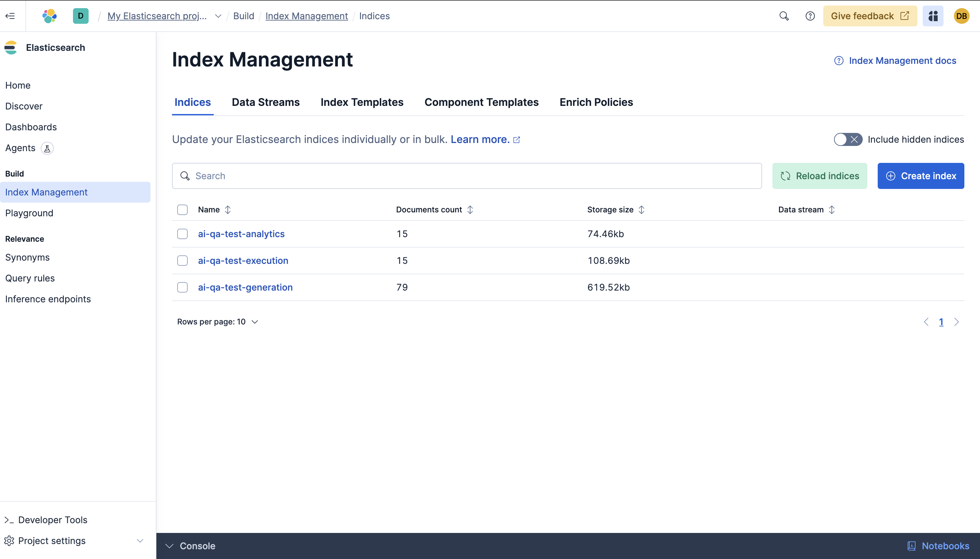Collapse the side navigation menu icon
Screen dimensions: 980x559
click(x=10, y=16)
